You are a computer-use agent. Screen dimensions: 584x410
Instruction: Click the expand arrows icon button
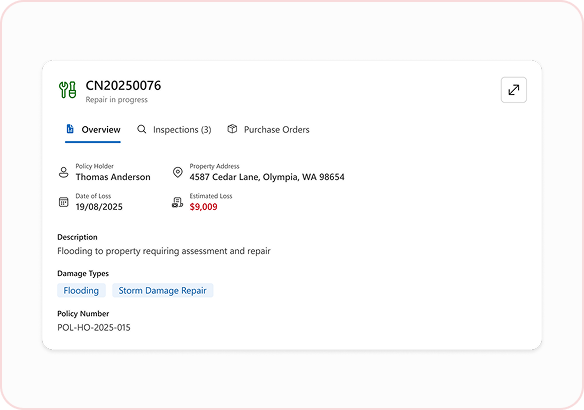(514, 90)
